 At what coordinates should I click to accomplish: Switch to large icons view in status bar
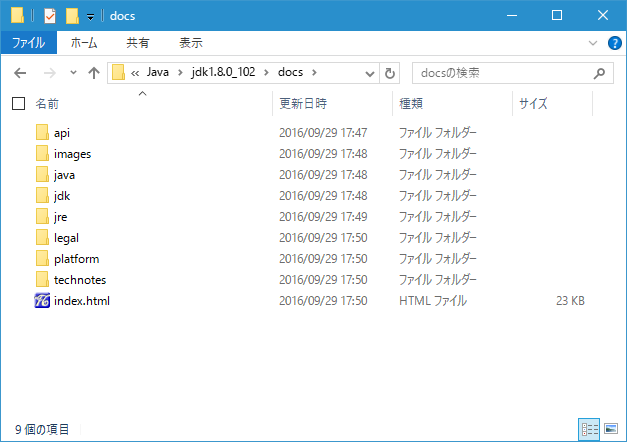pyautogui.click(x=611, y=429)
